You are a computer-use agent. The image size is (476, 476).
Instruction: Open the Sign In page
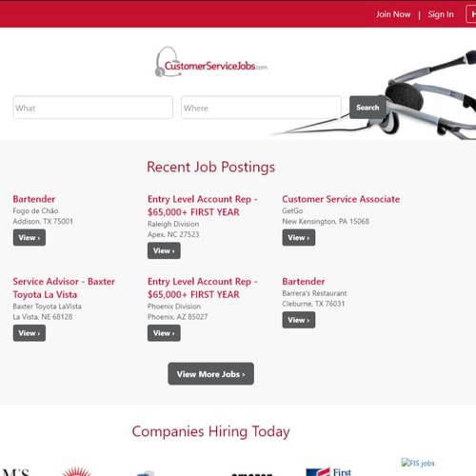(x=441, y=14)
